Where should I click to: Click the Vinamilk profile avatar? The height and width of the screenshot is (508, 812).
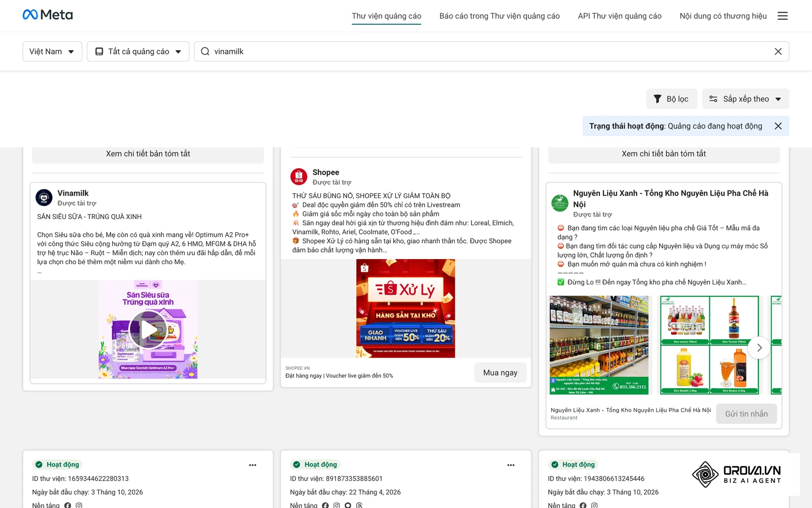click(x=44, y=198)
